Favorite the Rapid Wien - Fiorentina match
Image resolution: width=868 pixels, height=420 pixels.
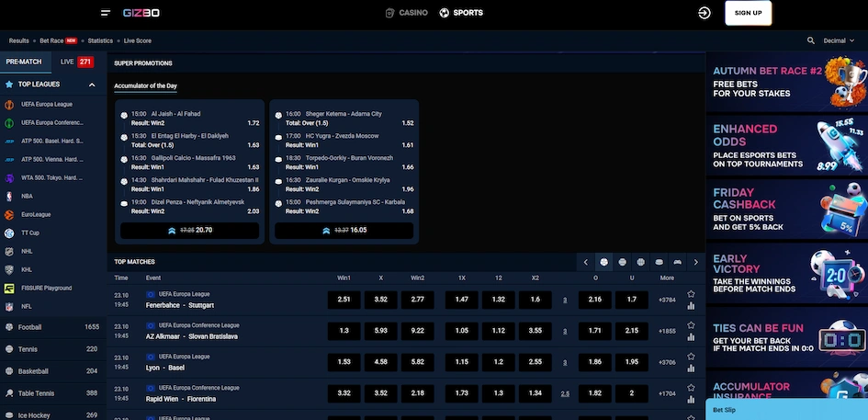pos(691,388)
